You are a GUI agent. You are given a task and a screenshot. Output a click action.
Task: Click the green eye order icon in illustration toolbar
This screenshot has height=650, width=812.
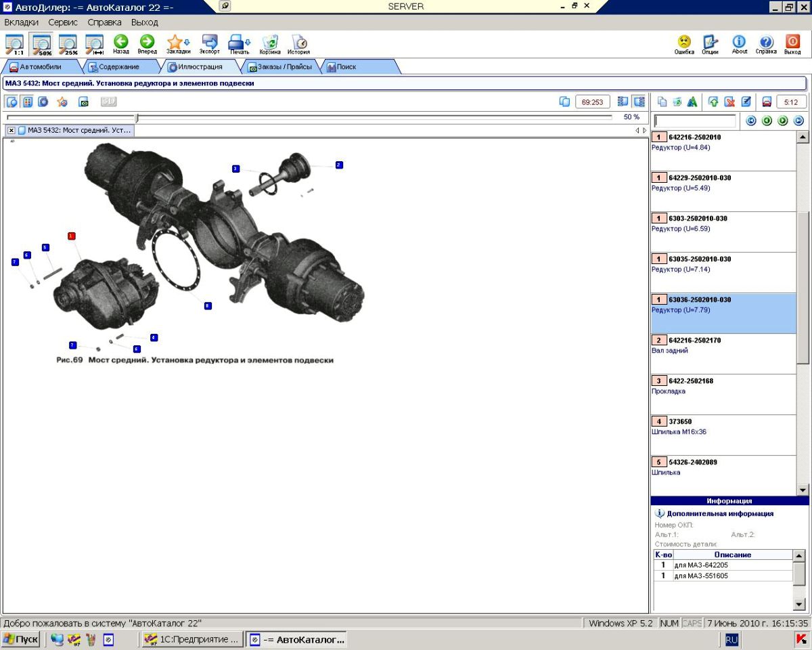[84, 102]
